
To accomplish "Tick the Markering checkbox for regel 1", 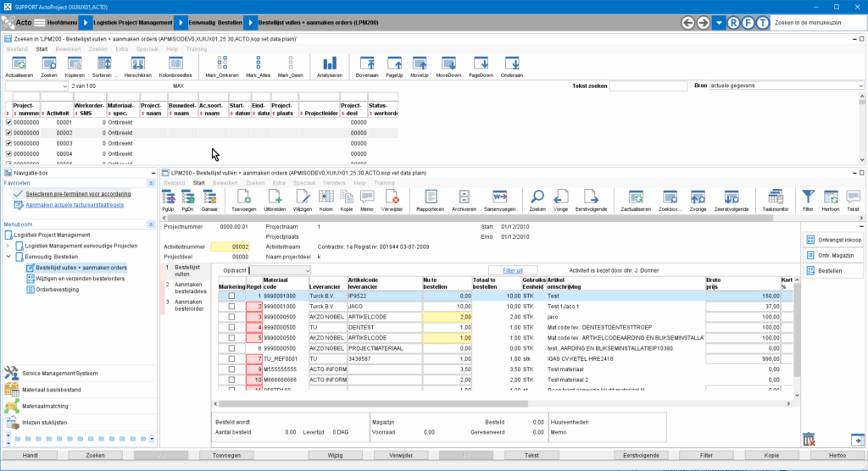I will tap(231, 296).
